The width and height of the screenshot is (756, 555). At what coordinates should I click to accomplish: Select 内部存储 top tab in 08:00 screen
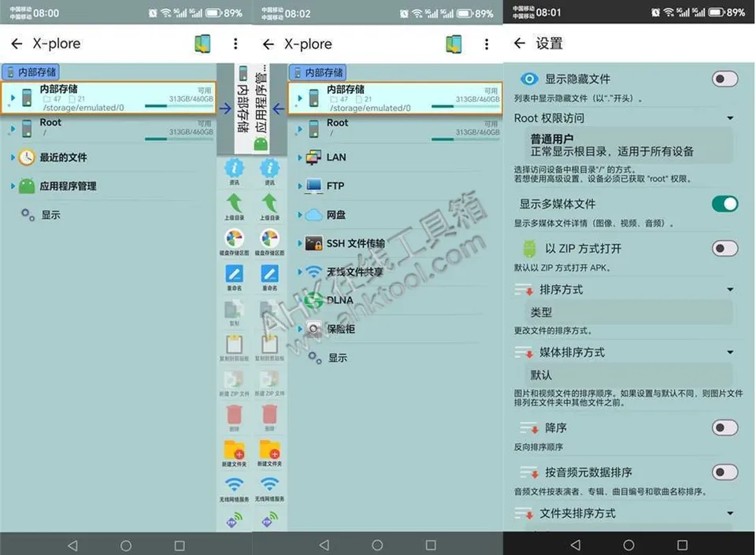point(31,72)
